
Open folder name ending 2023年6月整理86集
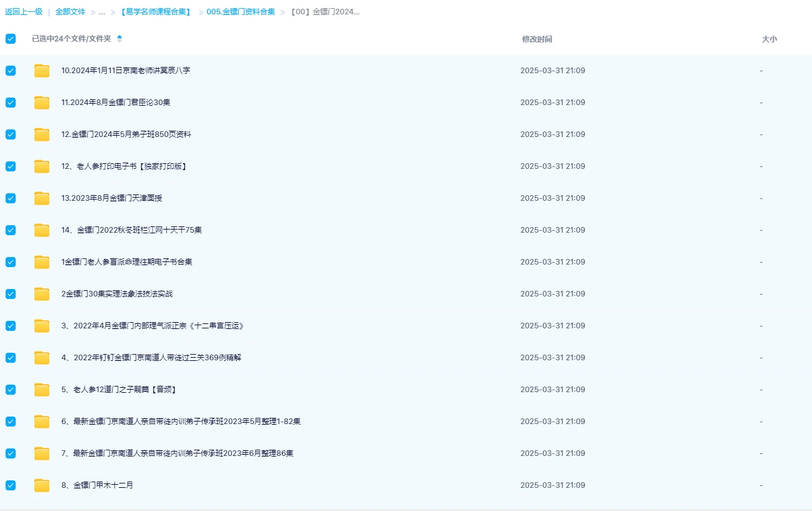coord(178,453)
